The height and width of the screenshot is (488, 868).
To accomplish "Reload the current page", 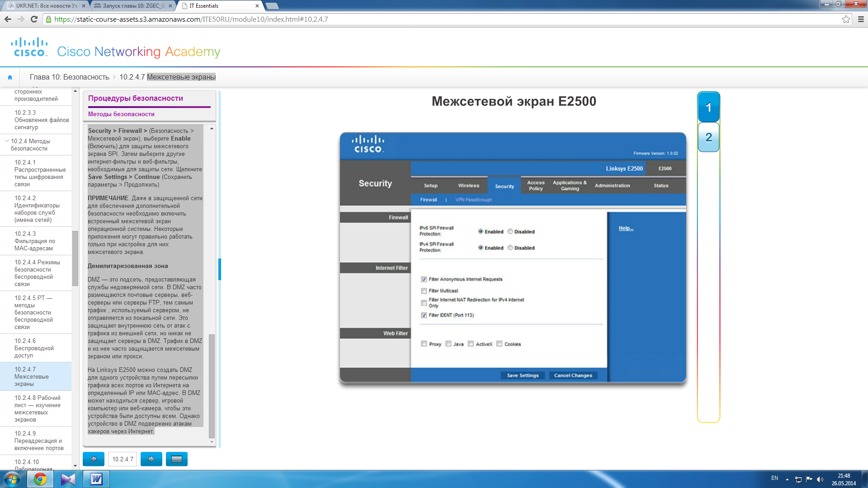I will (34, 19).
